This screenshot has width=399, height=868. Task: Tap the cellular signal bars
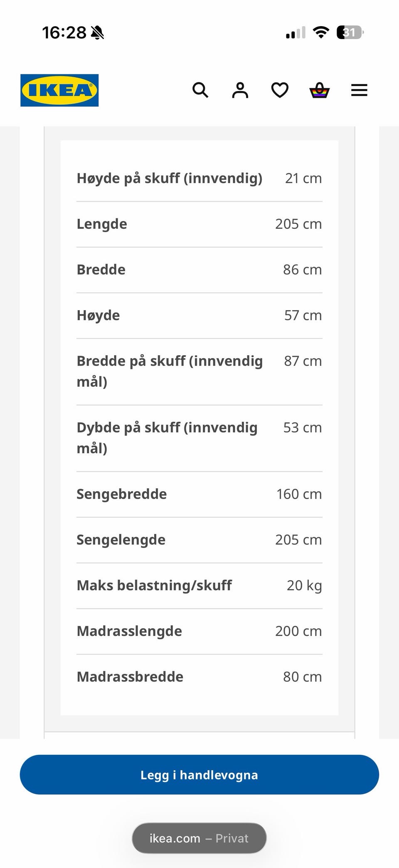pos(296,32)
